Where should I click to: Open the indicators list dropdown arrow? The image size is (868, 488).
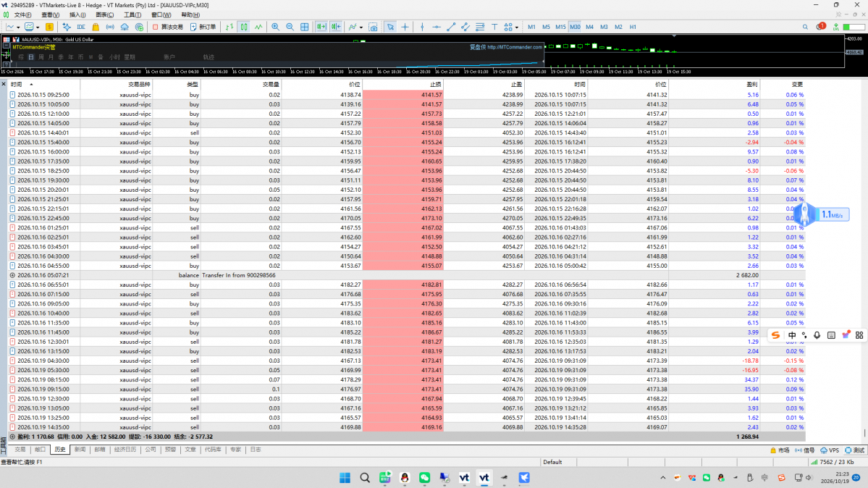coord(361,27)
